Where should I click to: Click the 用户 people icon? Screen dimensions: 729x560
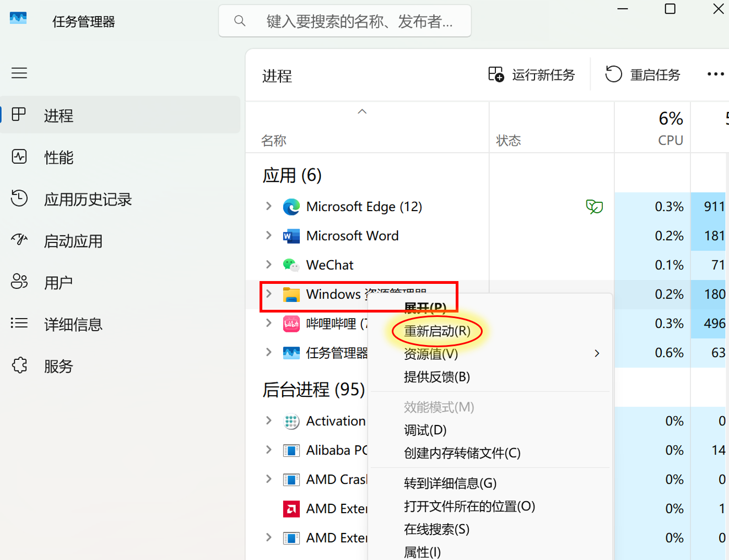pos(19,281)
